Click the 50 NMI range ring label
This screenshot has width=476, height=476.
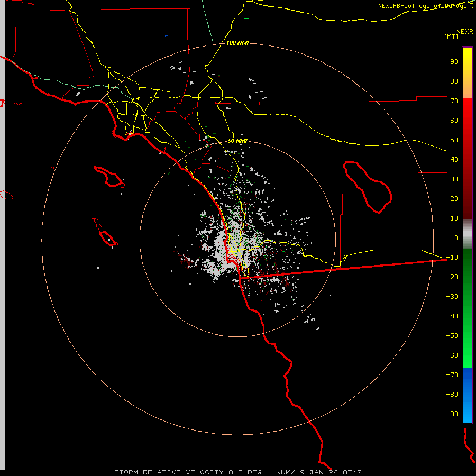click(x=237, y=141)
